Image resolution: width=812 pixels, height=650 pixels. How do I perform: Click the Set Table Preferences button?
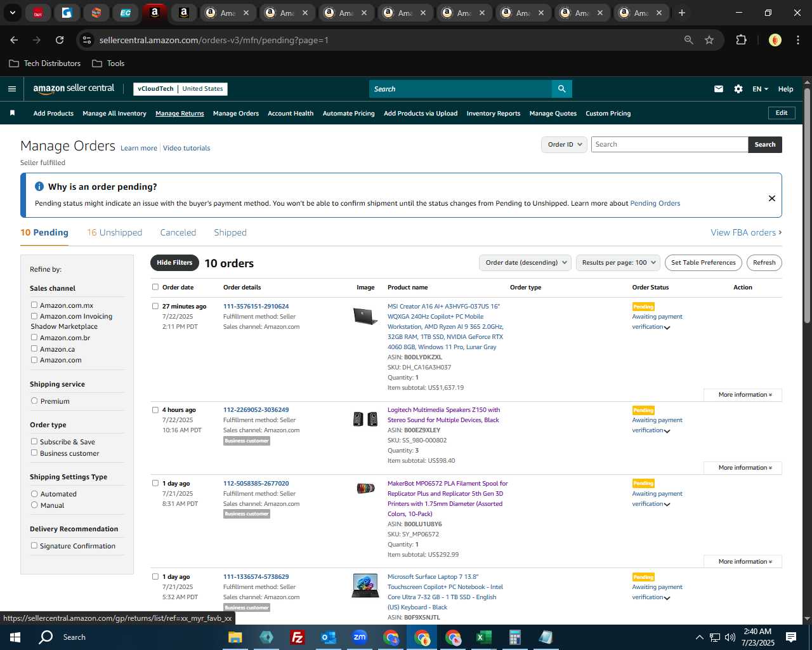click(x=704, y=263)
